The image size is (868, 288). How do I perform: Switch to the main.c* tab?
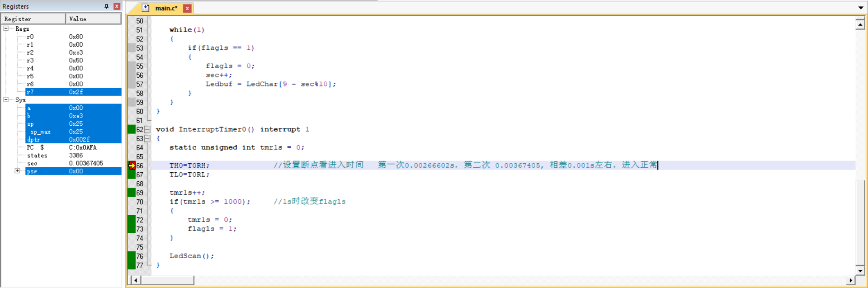166,8
